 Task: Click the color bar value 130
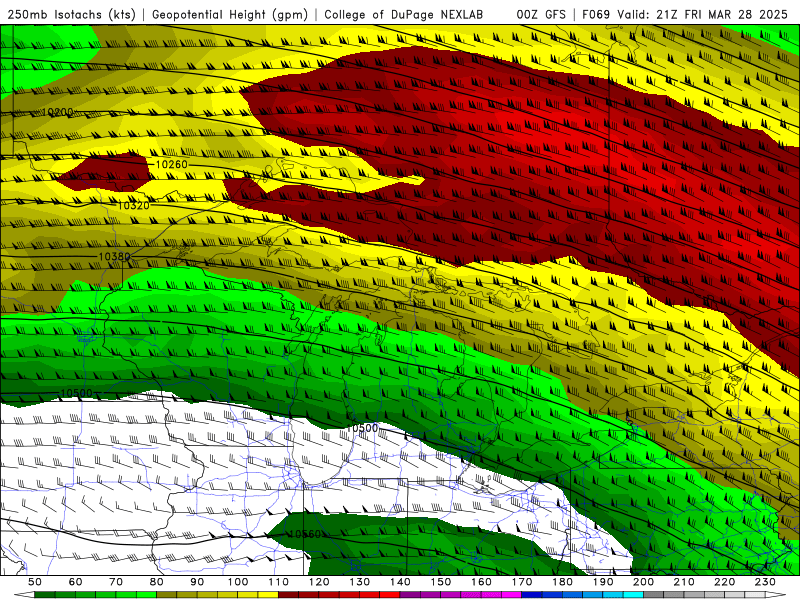(360, 582)
